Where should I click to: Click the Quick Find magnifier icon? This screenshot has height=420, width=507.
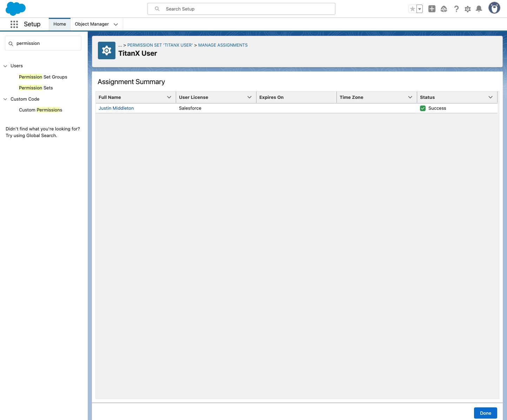11,43
